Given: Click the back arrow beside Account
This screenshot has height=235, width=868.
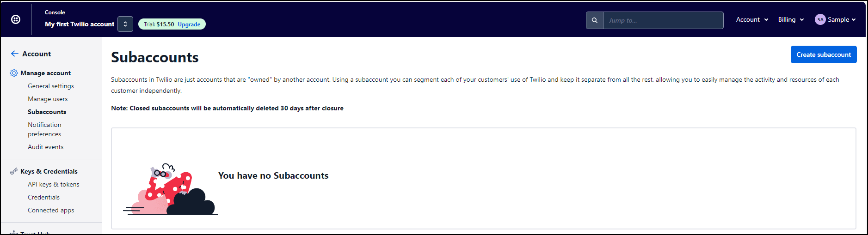Looking at the screenshot, I should (14, 54).
